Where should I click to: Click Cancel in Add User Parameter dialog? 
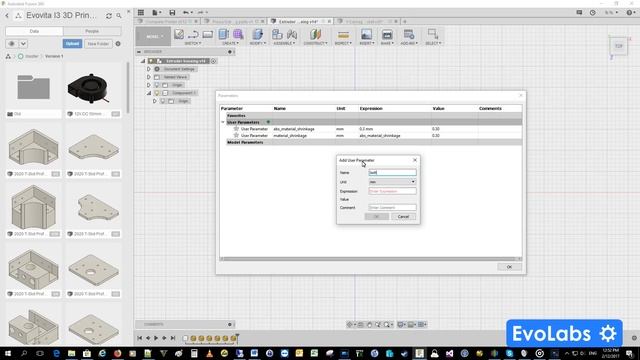403,216
